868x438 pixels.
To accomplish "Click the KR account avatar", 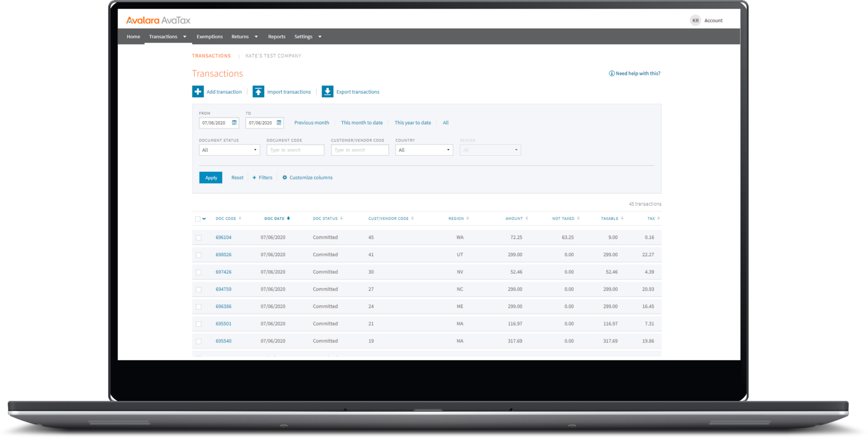I will [695, 21].
